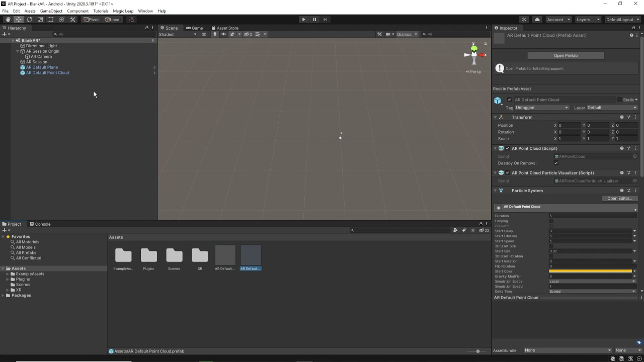Screen dimensions: 644x362
Task: Enable Looping in Particle System
Action: 551,221
